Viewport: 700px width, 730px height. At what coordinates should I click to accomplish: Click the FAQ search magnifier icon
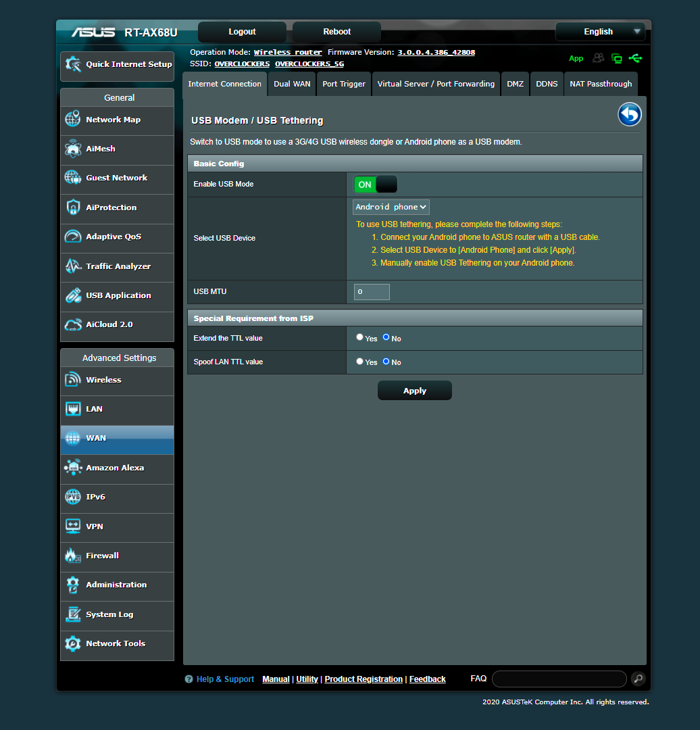(639, 679)
